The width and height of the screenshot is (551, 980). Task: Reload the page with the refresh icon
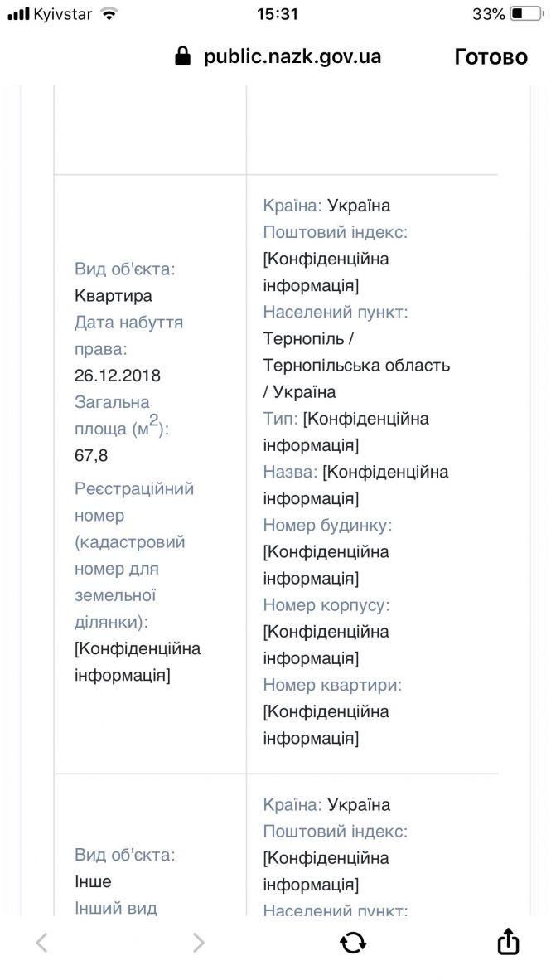[353, 943]
